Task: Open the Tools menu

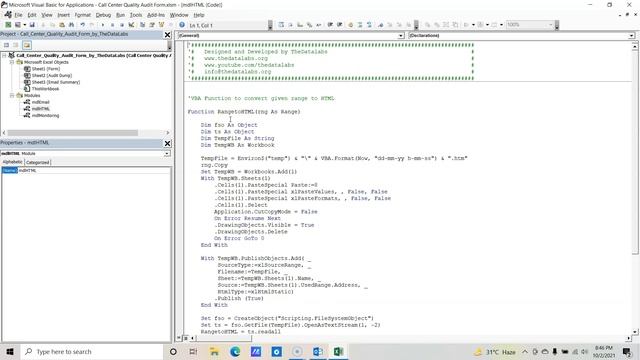Action: tap(136, 15)
